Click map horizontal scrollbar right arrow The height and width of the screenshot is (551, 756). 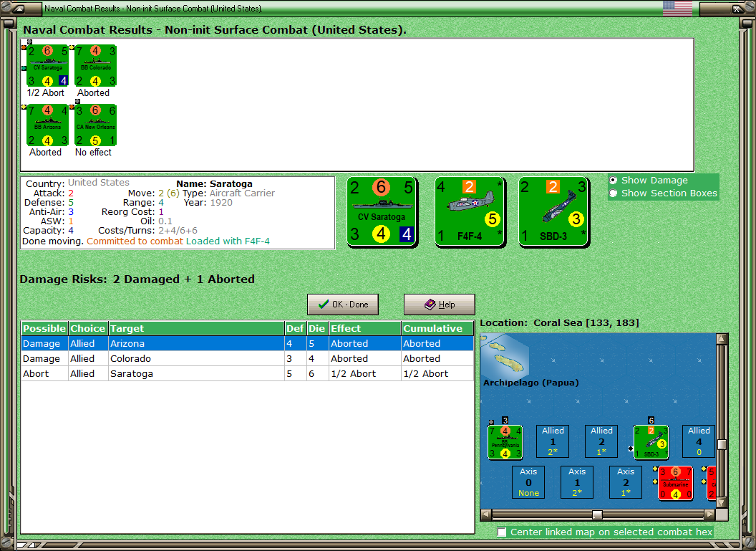pos(709,514)
